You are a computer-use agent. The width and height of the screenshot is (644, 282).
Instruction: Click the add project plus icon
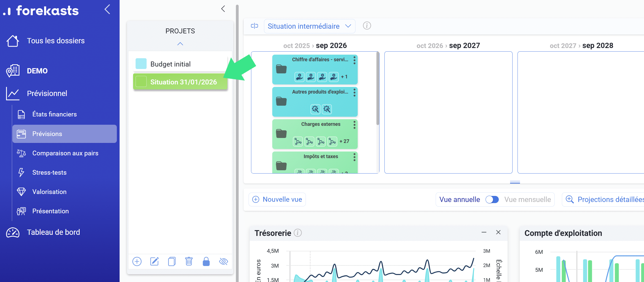point(137,261)
